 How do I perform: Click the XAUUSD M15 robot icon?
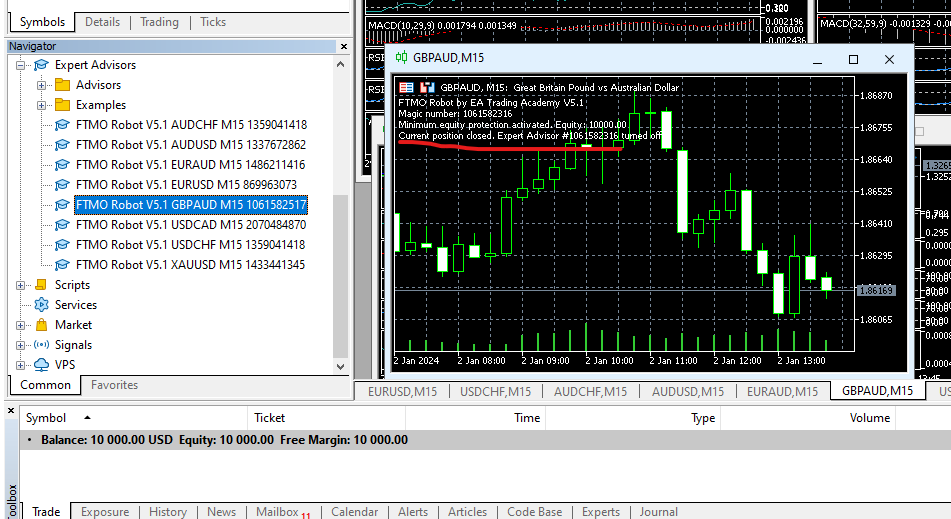[x=62, y=265]
